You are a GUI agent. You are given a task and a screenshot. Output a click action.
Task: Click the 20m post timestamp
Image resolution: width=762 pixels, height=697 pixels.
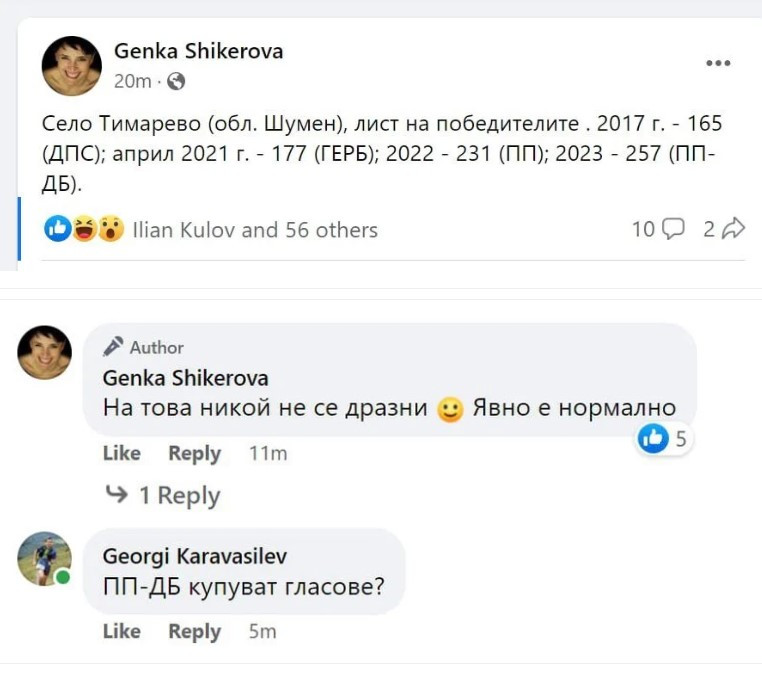pos(132,81)
